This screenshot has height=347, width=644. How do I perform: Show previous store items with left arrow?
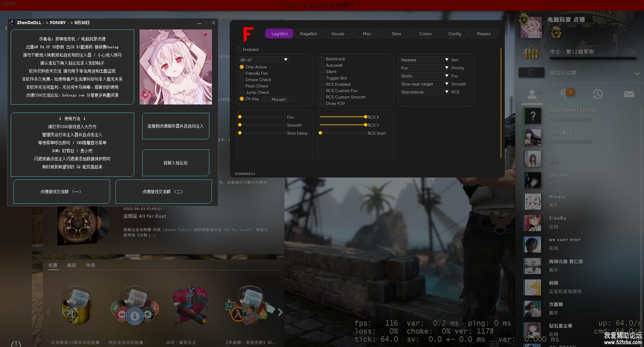[x=49, y=312]
